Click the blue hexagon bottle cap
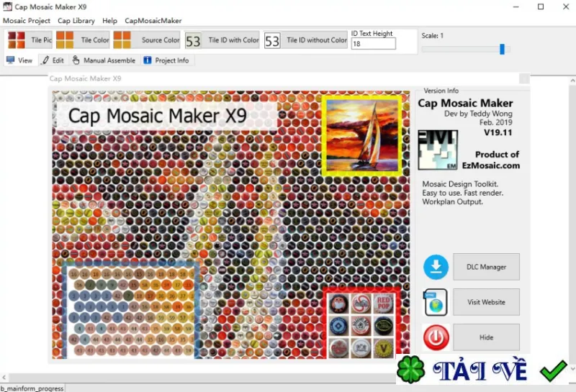 pyautogui.click(x=338, y=326)
